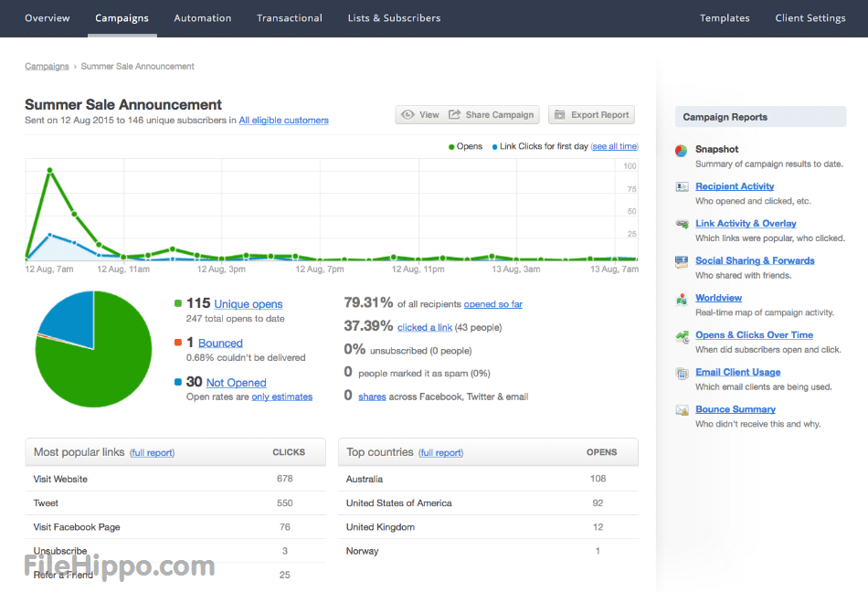Screen dimensions: 868x592
Task: Open the Unique opens link
Action: click(x=249, y=304)
